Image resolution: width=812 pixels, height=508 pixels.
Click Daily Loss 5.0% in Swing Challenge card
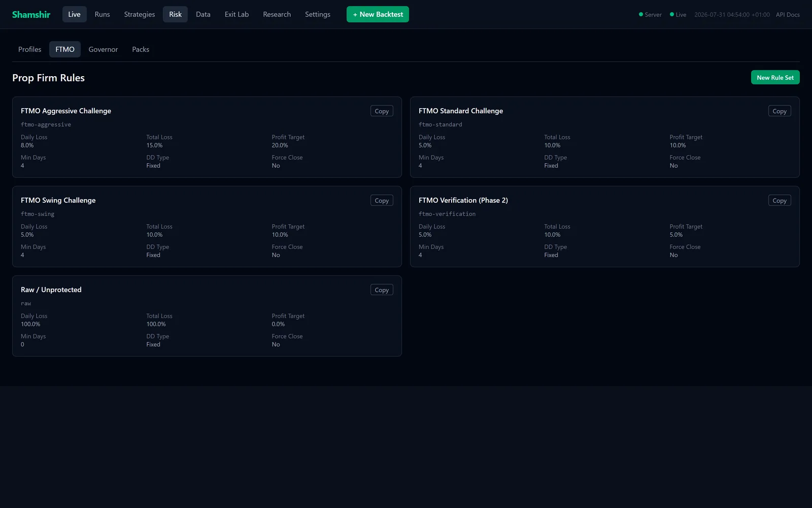click(27, 235)
